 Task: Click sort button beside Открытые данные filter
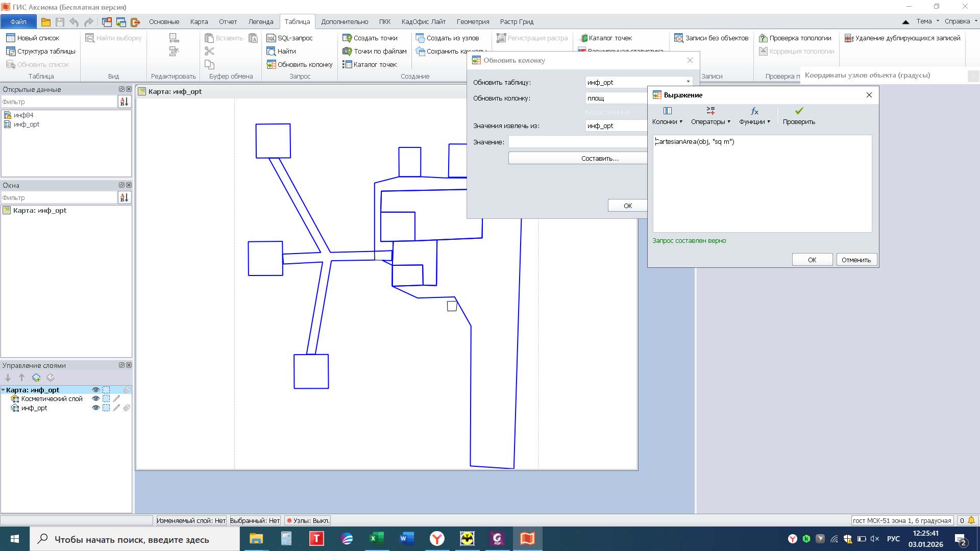point(124,102)
